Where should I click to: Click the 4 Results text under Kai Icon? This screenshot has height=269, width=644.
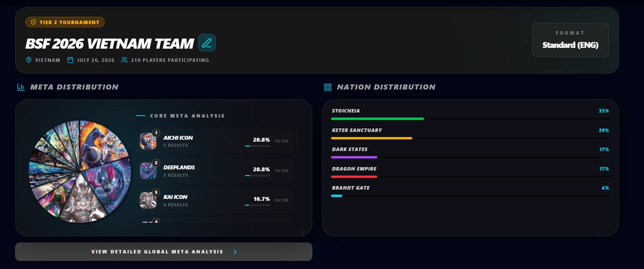(x=175, y=205)
